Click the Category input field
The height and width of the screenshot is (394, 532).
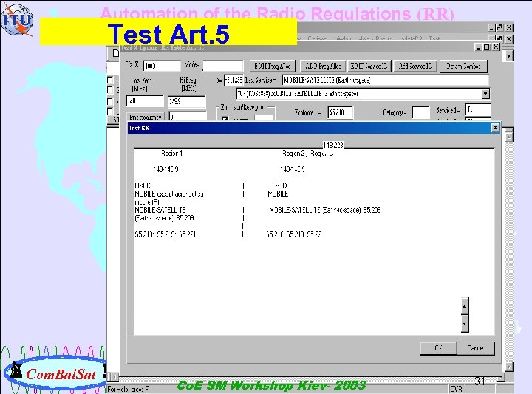[x=420, y=112]
